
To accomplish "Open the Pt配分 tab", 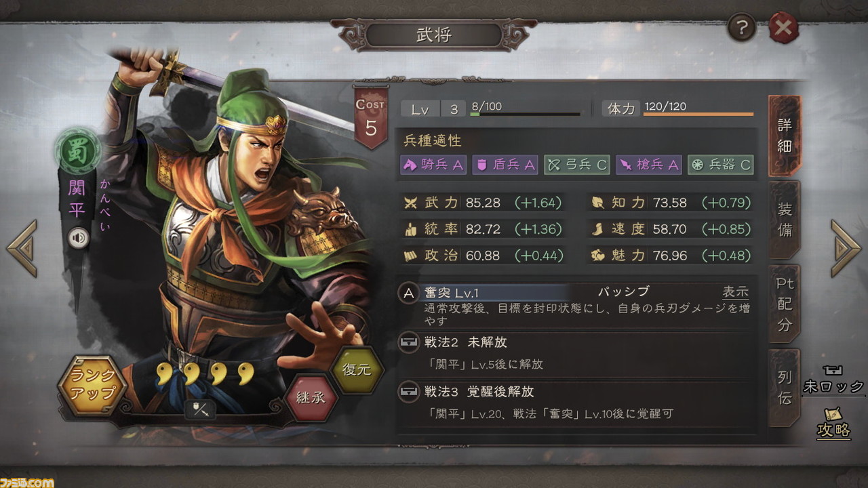I will [785, 304].
